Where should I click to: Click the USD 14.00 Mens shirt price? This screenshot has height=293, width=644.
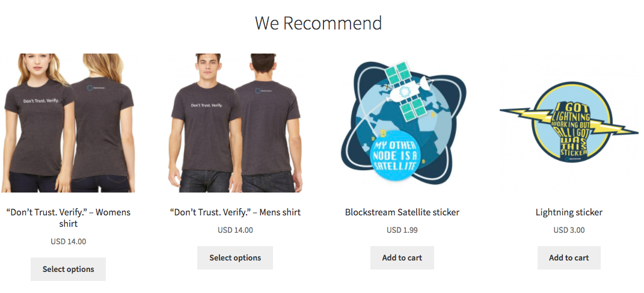[x=235, y=230]
